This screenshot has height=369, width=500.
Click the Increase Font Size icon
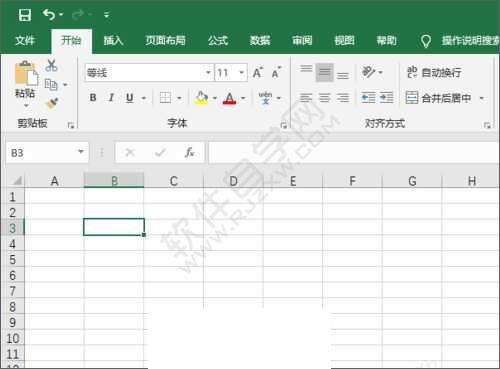pos(258,72)
